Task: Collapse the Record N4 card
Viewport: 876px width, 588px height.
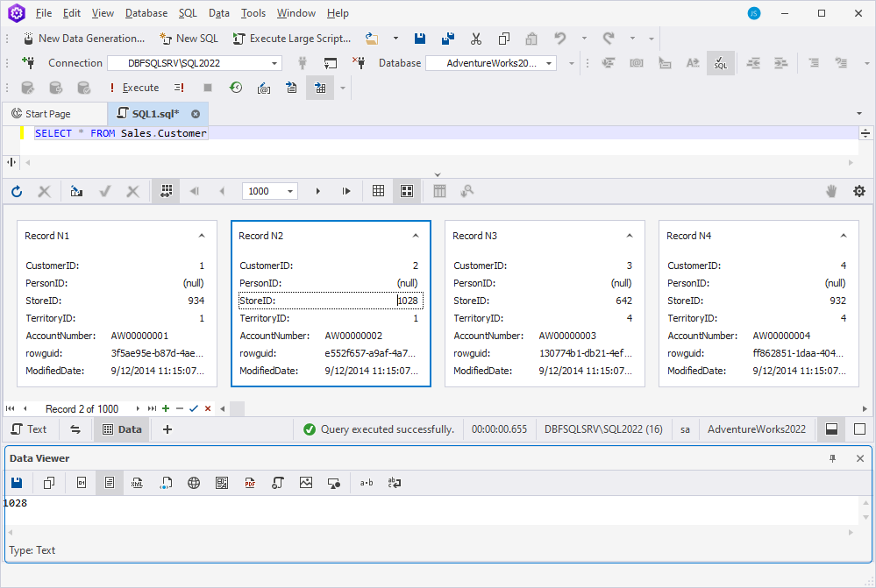Action: tap(844, 236)
